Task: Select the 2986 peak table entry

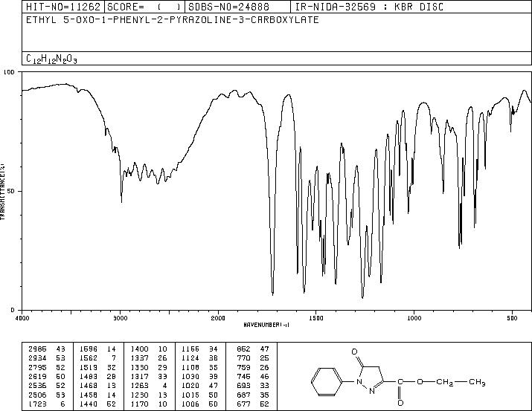Action: [x=47, y=349]
